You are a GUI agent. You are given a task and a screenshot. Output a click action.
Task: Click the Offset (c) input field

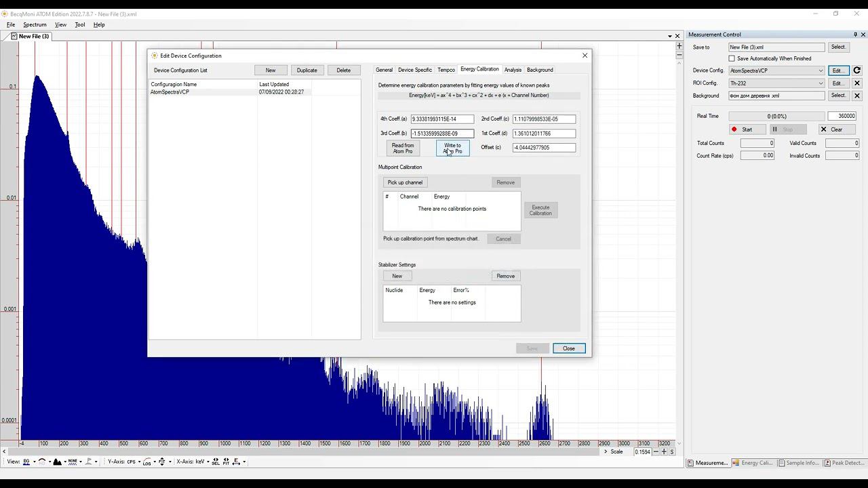coord(544,148)
